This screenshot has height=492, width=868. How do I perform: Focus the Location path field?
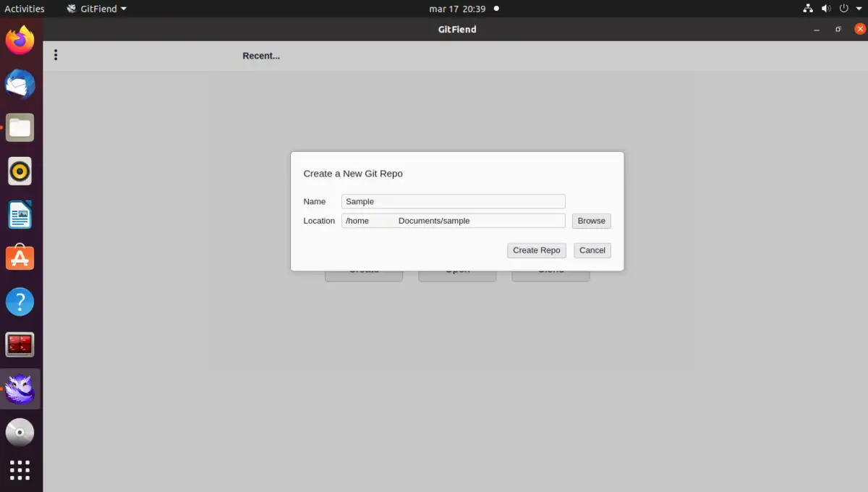(454, 221)
